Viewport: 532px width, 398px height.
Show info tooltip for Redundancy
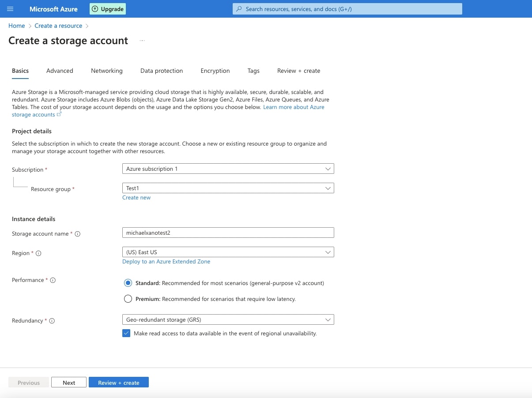[52, 321]
